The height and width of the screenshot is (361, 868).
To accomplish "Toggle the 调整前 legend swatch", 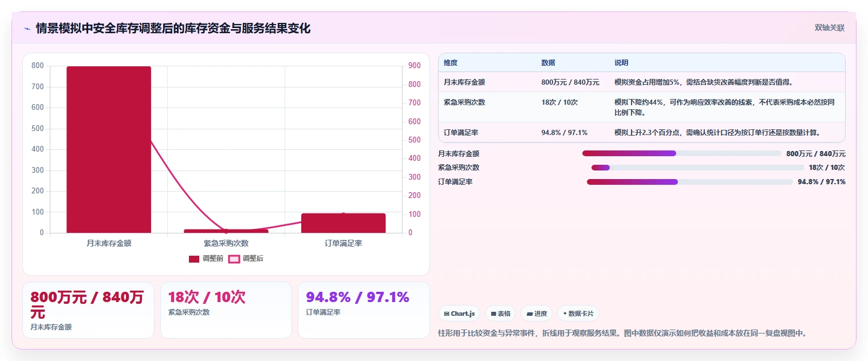I will point(194,259).
